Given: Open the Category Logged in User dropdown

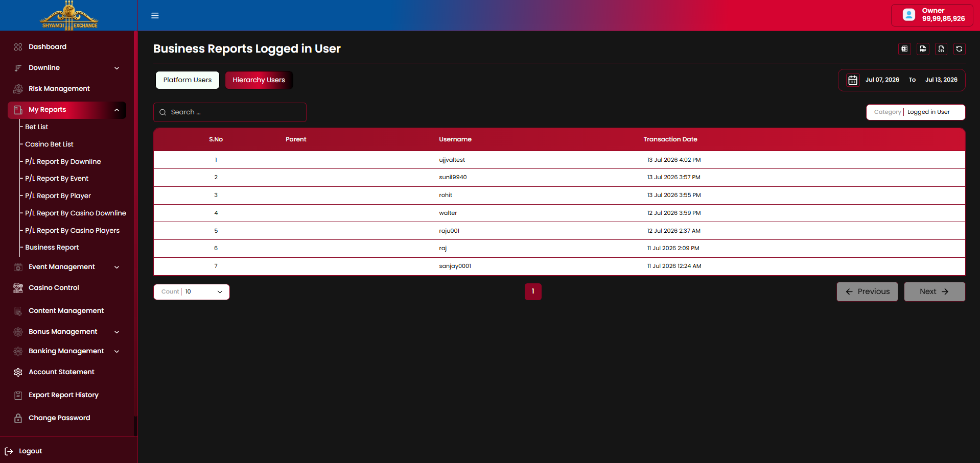Looking at the screenshot, I should pos(916,112).
